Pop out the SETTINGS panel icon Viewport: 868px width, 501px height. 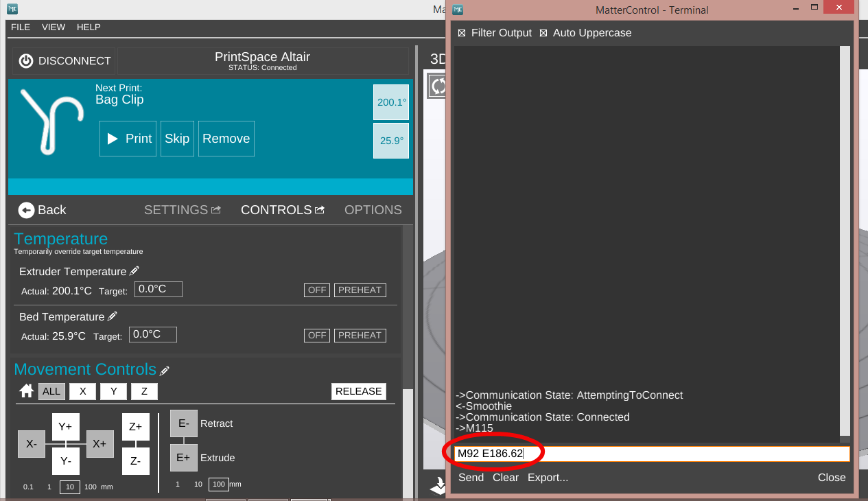[216, 210]
